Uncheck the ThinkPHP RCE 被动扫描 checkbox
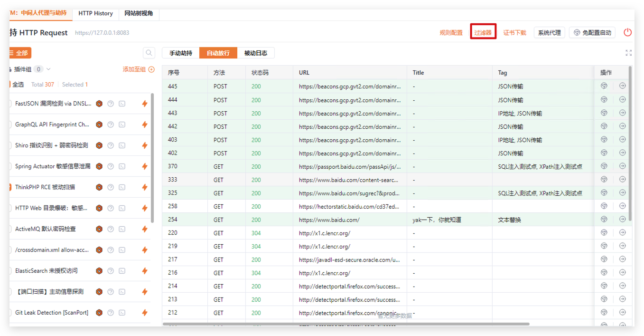The height and width of the screenshot is (336, 644). click(10, 187)
